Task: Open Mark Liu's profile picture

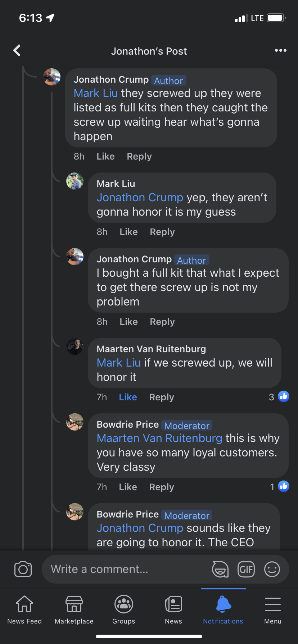Action: pos(75,181)
